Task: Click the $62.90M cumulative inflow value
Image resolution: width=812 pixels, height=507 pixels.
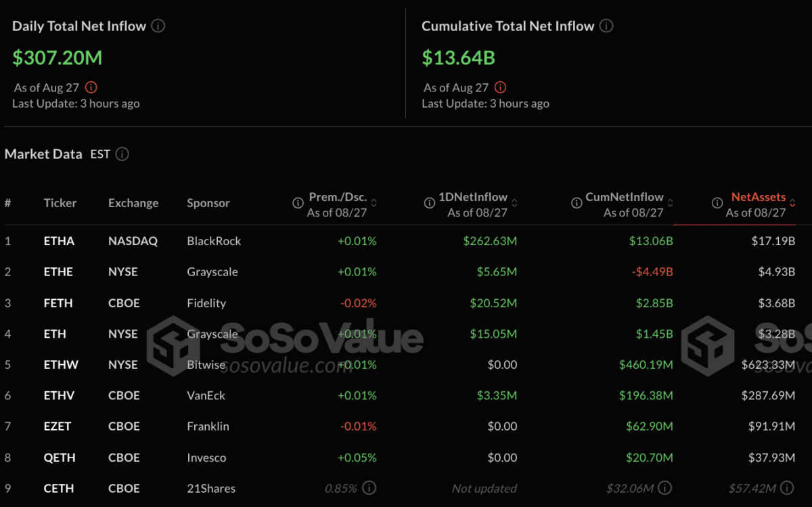Action: [x=650, y=426]
